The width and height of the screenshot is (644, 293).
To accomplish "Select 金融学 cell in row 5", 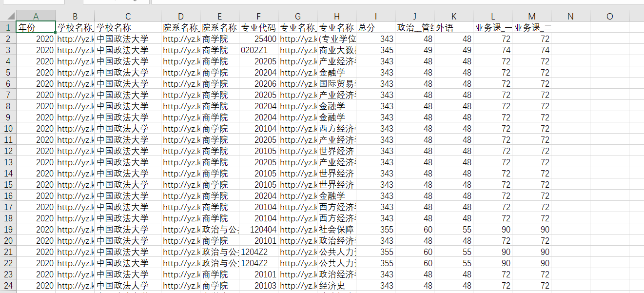I will (x=337, y=72).
